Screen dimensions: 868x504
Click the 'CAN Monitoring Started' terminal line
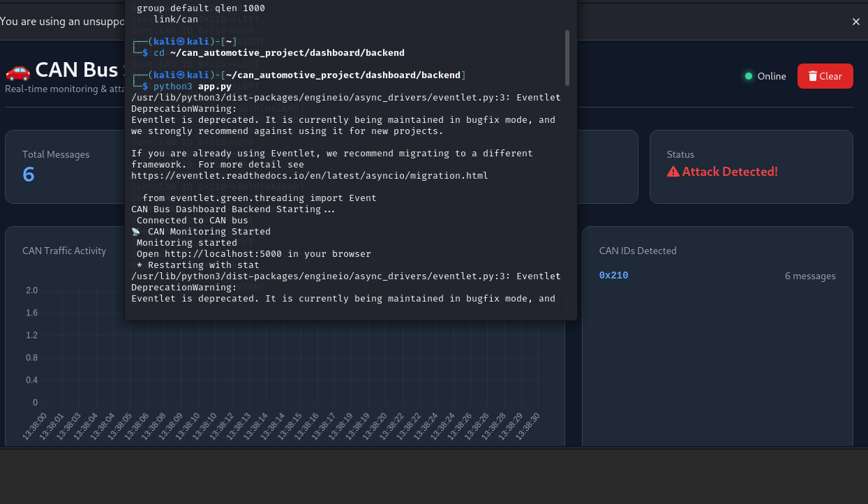click(x=209, y=231)
